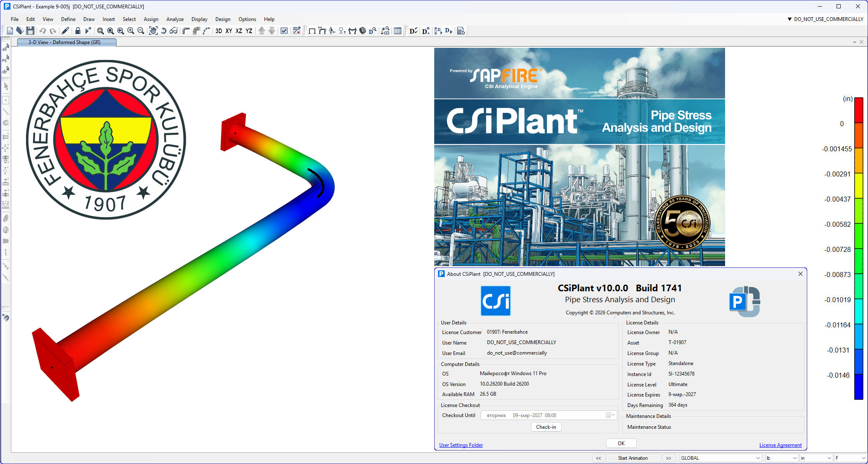Click OK in the About CSiPlant dialog

point(621,443)
